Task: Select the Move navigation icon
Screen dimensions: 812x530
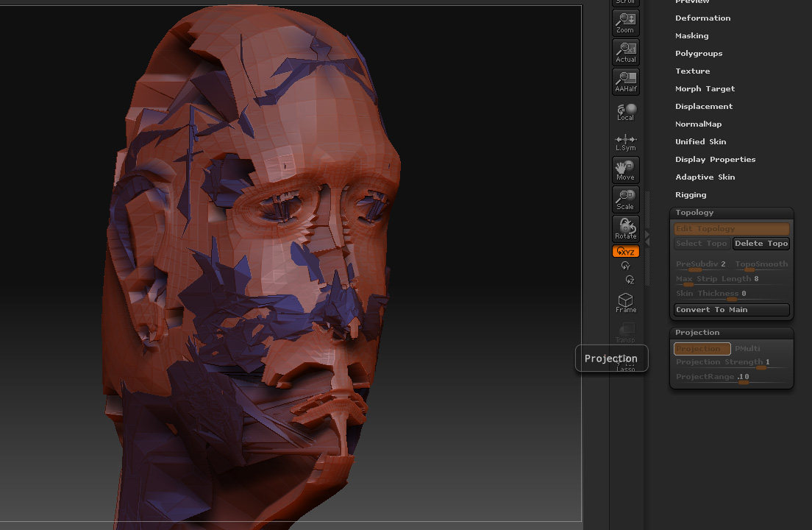Action: pos(626,170)
